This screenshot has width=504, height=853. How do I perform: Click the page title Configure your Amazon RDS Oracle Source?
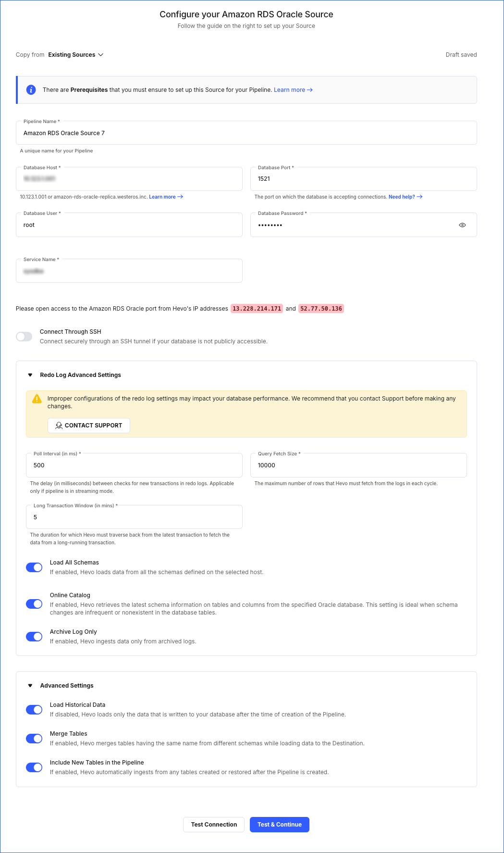point(246,14)
